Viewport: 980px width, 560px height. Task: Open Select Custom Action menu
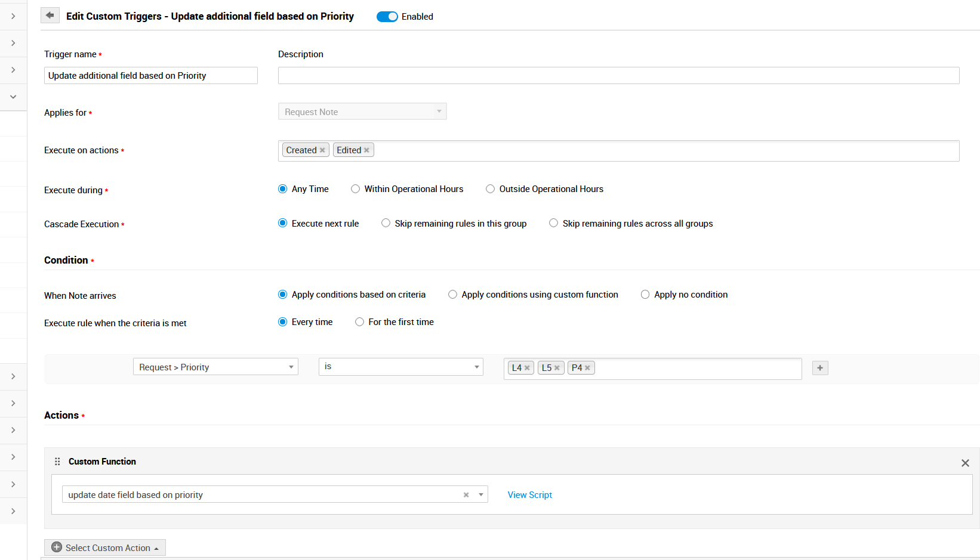pyautogui.click(x=105, y=547)
